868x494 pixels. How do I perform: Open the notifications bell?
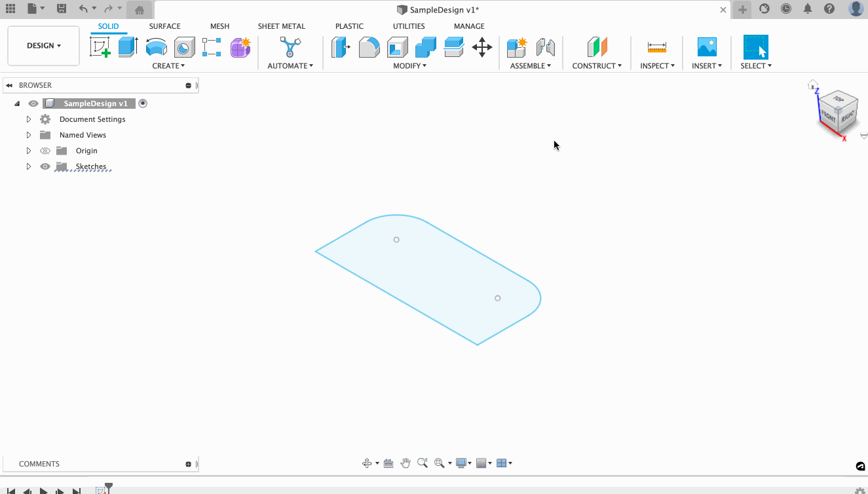808,9
